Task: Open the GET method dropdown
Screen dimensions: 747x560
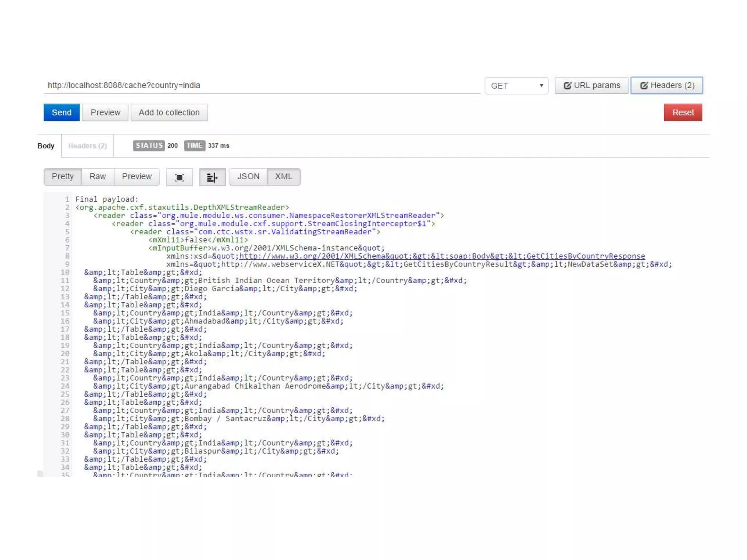Action: (x=516, y=86)
